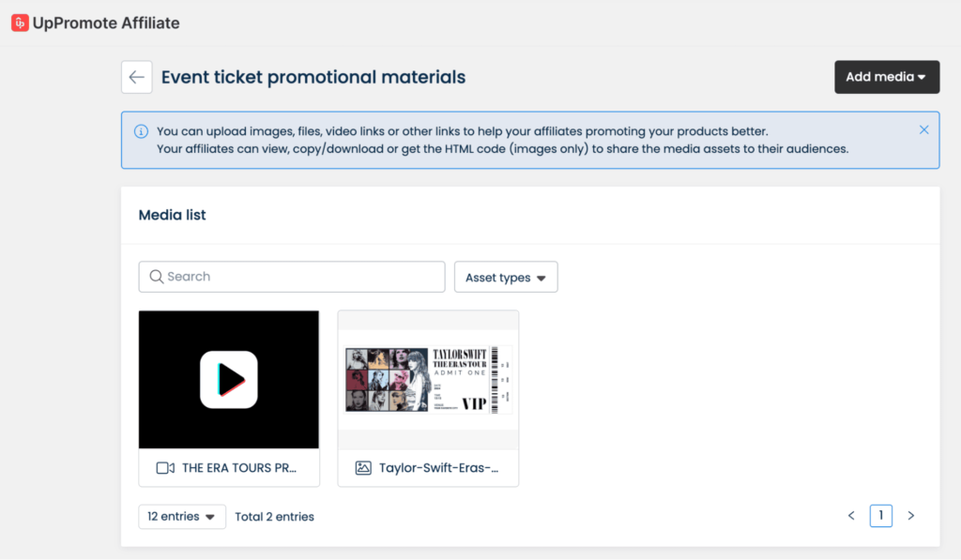Click the image icon beside Taylor-Swift-Eras
The image size is (961, 560).
(x=363, y=468)
